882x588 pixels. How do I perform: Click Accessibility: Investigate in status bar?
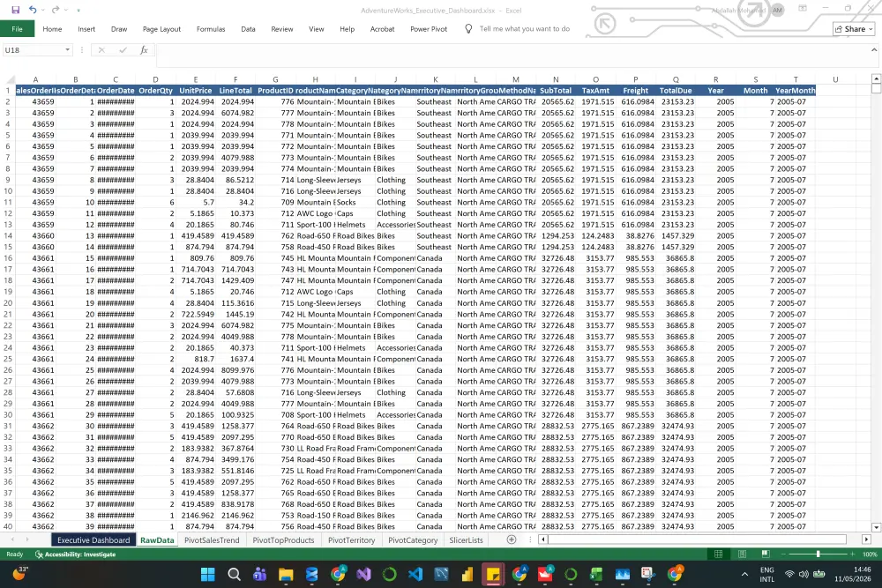coord(75,555)
